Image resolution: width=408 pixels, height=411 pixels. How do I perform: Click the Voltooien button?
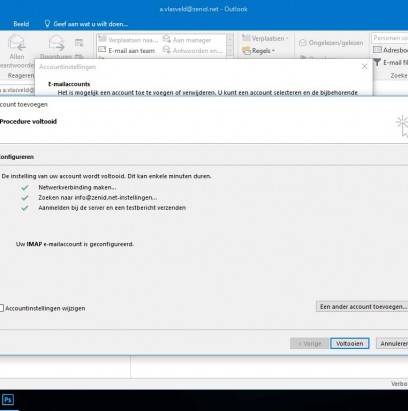pyautogui.click(x=350, y=343)
